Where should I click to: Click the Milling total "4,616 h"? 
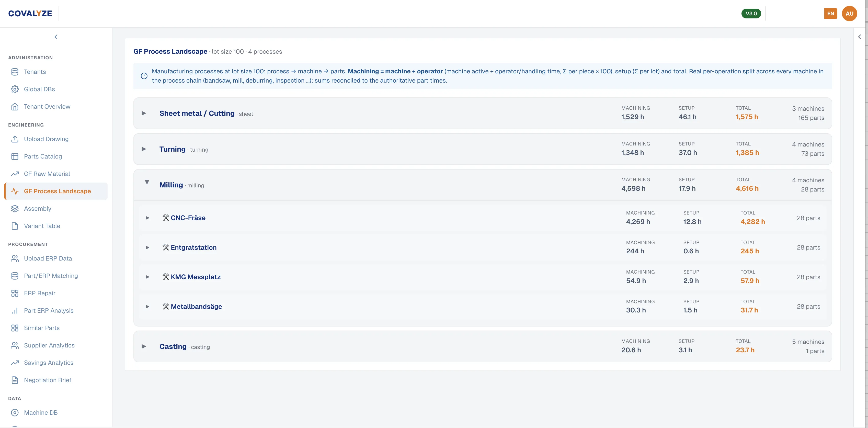[747, 188]
